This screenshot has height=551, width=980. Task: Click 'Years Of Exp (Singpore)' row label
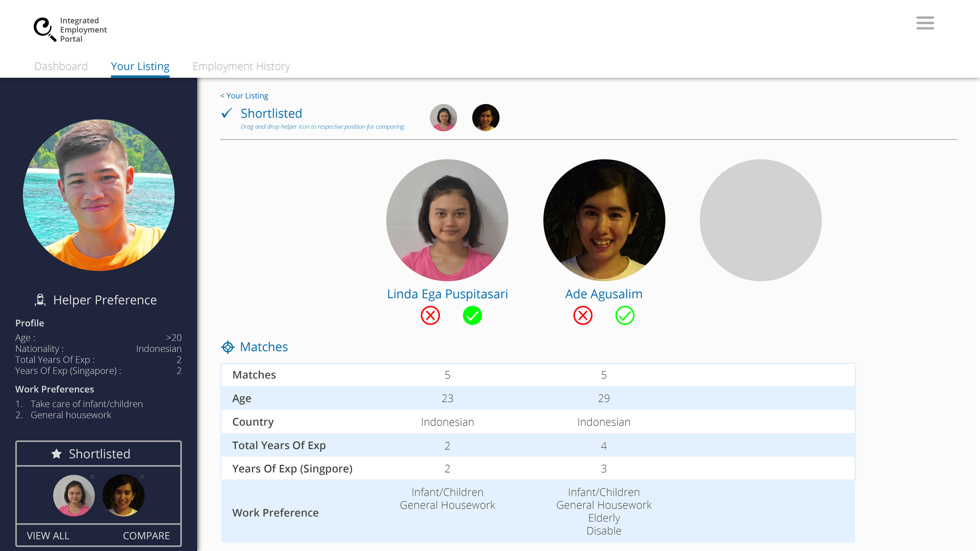(292, 469)
